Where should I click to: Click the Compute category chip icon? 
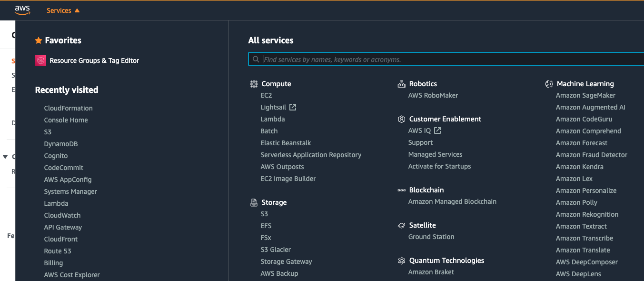[x=254, y=84]
